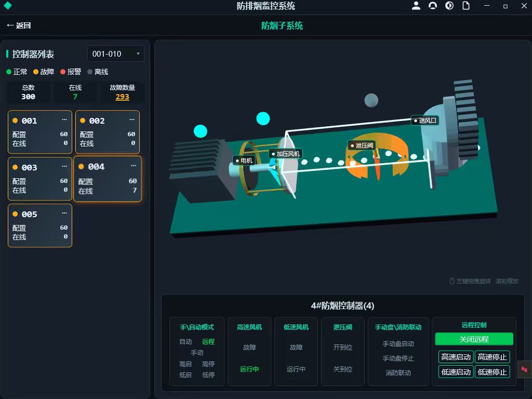Click the 正常 green status legend
532x399 pixels.
tap(17, 72)
